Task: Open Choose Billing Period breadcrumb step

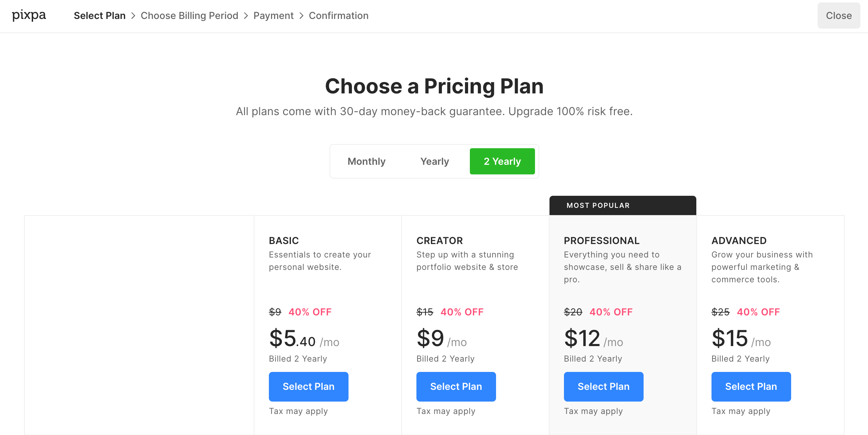Action: (189, 16)
